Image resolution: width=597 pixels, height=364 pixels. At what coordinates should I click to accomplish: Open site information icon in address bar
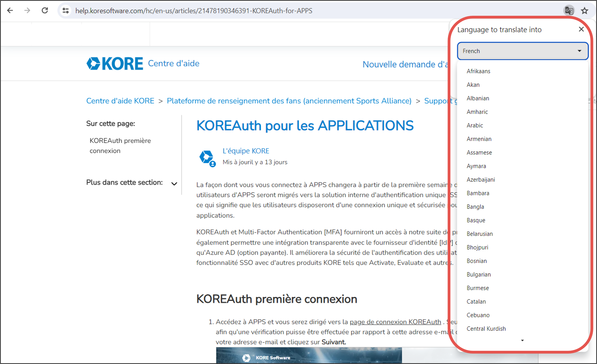pos(66,11)
